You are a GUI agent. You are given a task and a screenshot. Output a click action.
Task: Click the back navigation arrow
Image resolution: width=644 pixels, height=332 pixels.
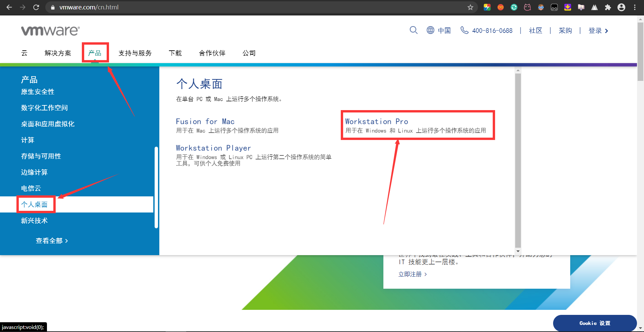(9, 7)
